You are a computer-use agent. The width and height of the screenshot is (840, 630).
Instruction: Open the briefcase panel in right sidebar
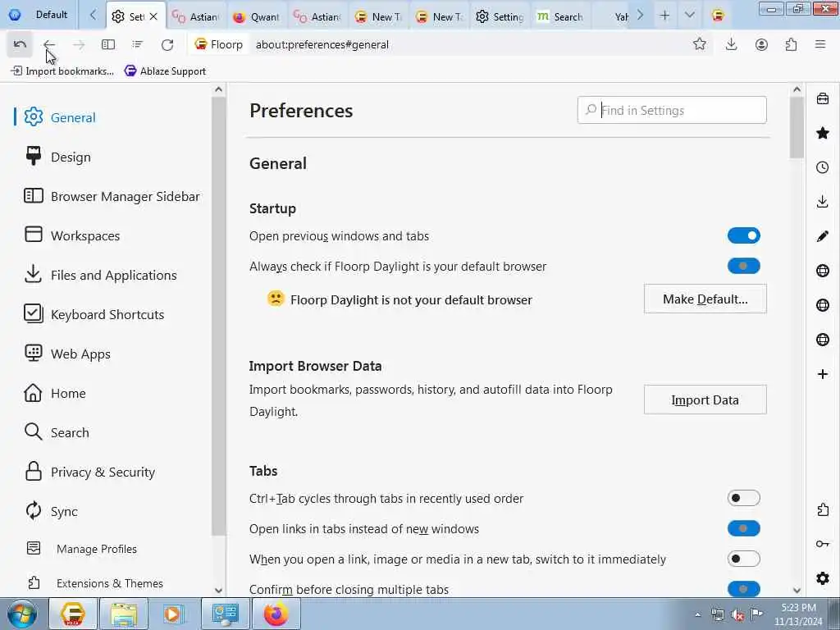823,99
